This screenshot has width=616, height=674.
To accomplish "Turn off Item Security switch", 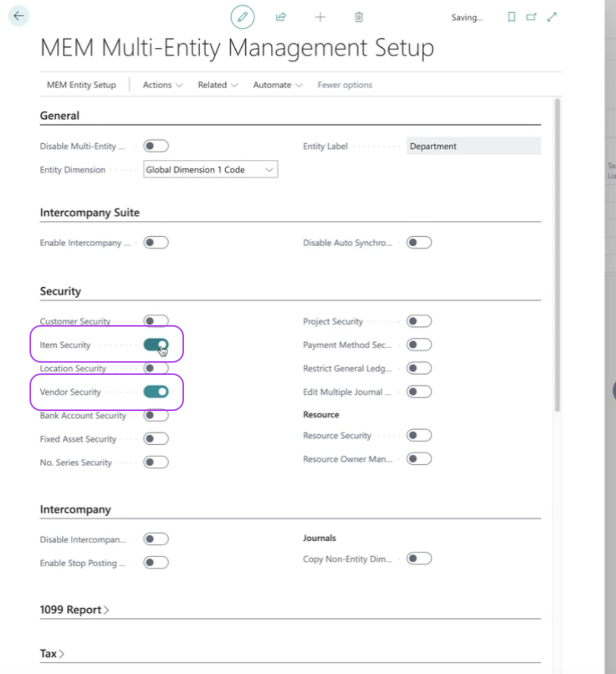I will (156, 345).
